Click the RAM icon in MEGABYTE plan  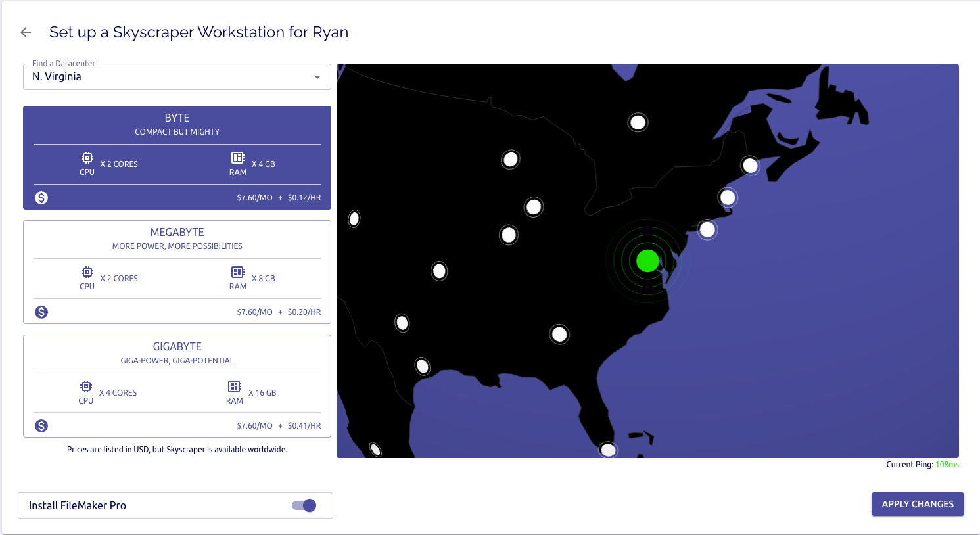(x=238, y=272)
